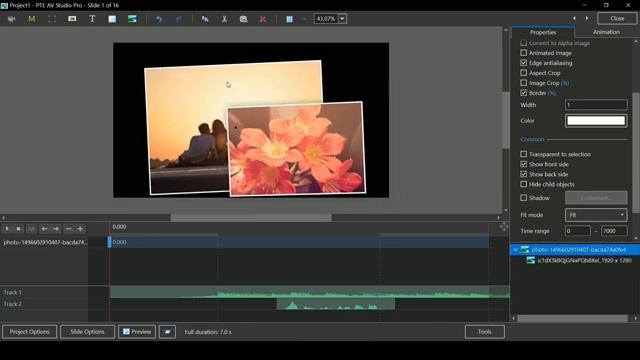Toggle the Edge antialiasing checkbox
640x360 pixels.
pyautogui.click(x=524, y=63)
